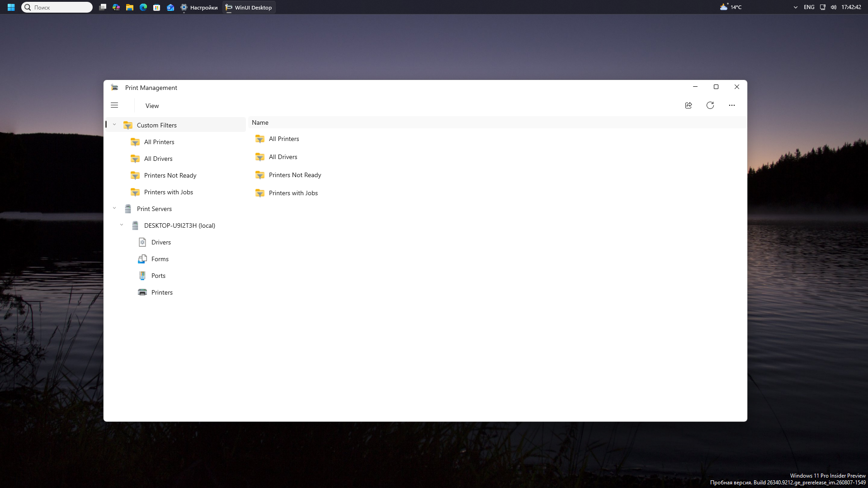The width and height of the screenshot is (868, 488).
Task: Click the Refresh icon in toolbar
Action: coord(710,105)
